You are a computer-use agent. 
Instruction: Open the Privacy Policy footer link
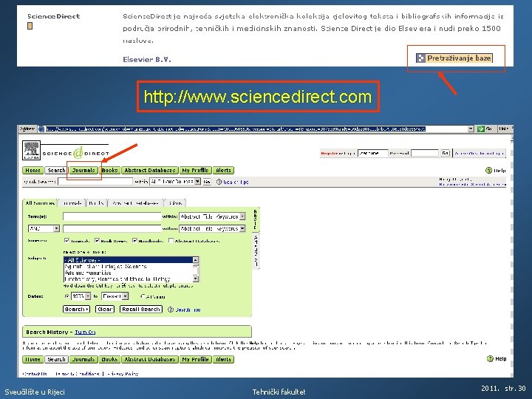click(x=122, y=374)
